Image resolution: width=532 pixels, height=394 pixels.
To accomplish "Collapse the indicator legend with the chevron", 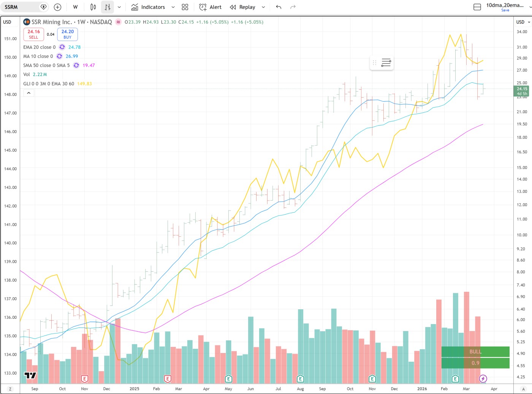I will click(28, 93).
